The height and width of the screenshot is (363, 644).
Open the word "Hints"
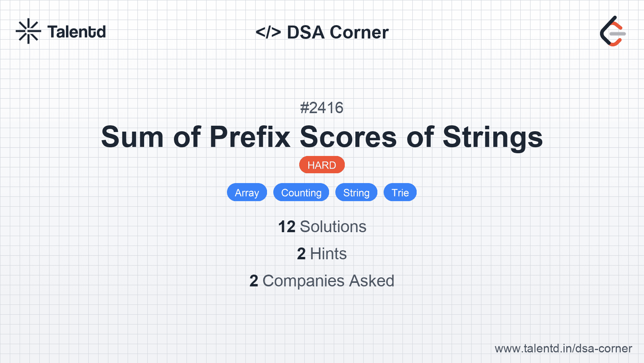pos(328,254)
